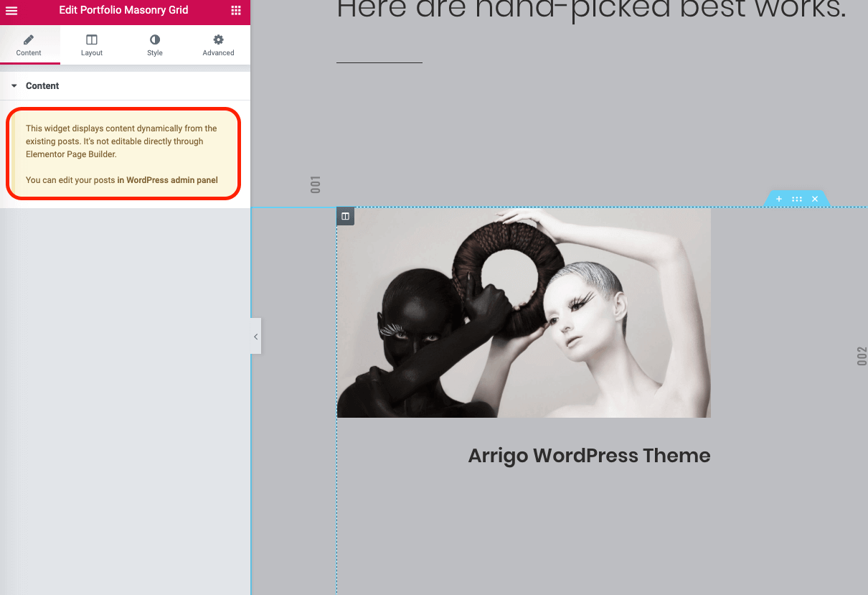This screenshot has height=595, width=868.
Task: Select the portfolio image of two models
Action: click(524, 313)
